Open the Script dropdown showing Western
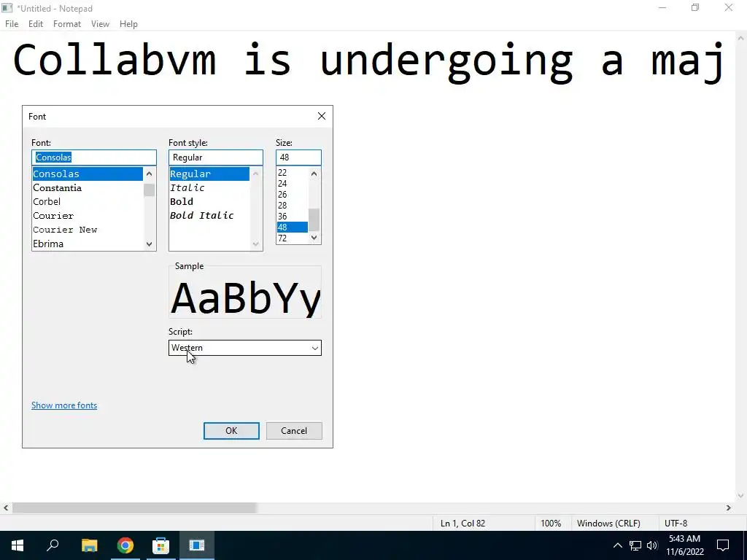This screenshot has width=747, height=560. click(245, 348)
